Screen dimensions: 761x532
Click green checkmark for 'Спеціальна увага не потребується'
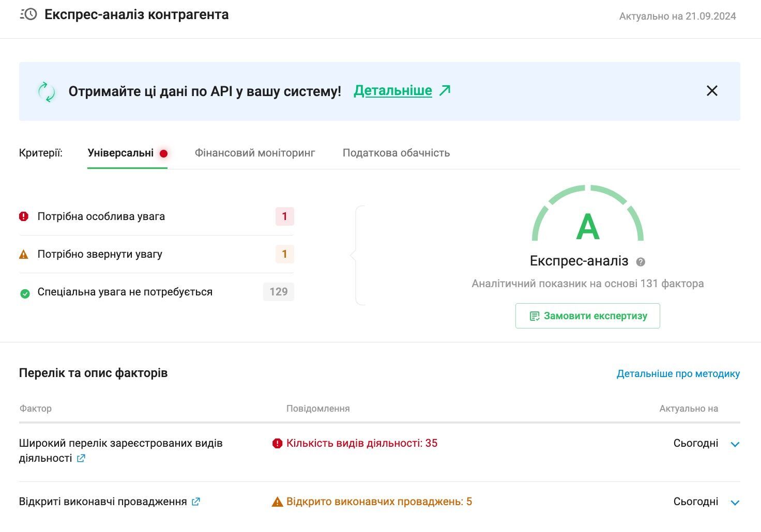25,293
